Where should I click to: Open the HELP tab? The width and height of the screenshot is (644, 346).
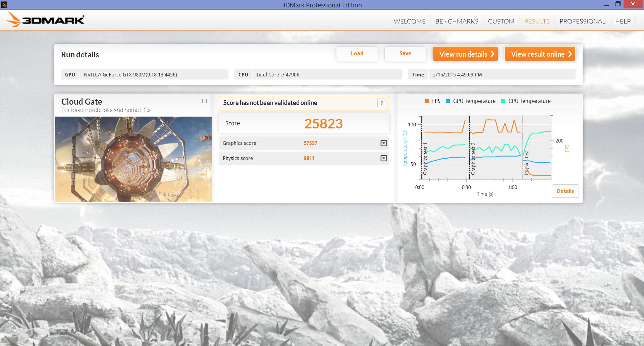pyautogui.click(x=623, y=21)
